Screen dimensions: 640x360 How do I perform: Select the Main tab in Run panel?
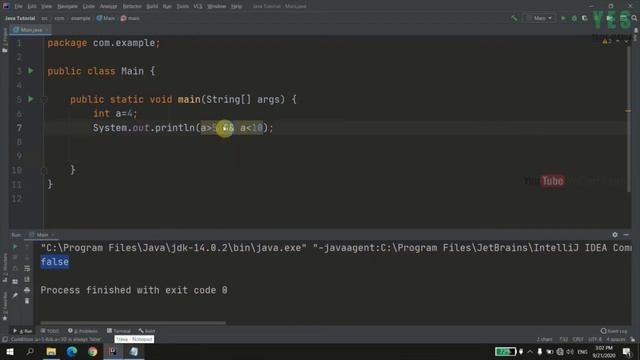tap(42, 235)
